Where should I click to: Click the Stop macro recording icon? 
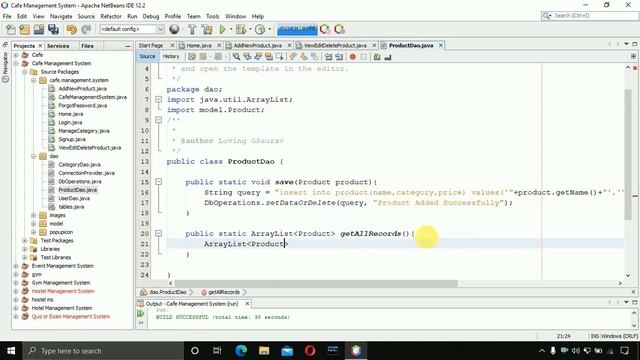[364, 57]
